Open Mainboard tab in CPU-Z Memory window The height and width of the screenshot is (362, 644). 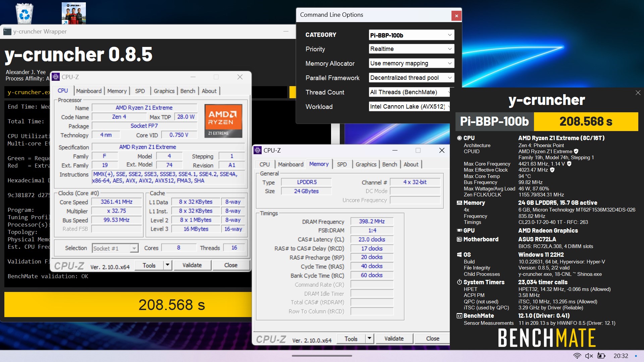290,164
